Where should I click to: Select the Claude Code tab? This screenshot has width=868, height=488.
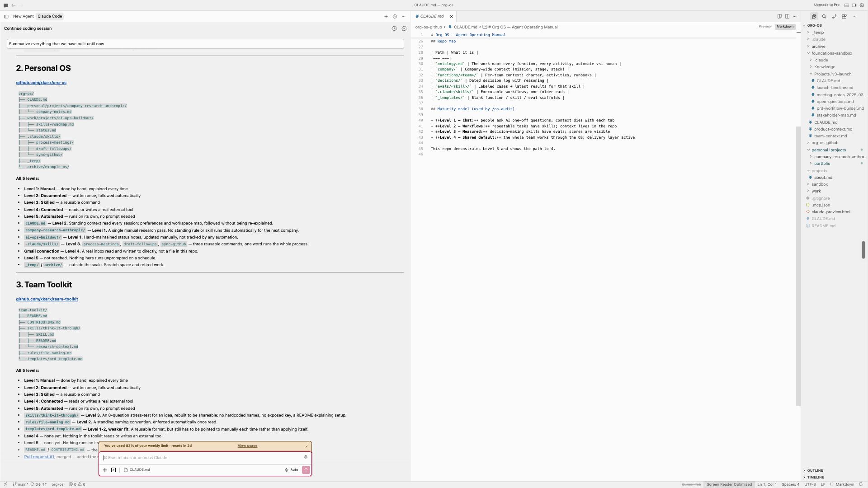tap(50, 16)
